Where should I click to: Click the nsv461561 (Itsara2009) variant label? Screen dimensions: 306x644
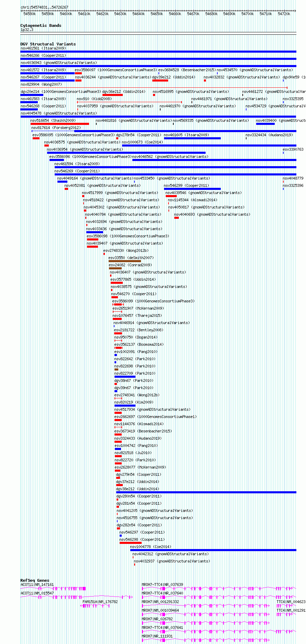[43, 49]
